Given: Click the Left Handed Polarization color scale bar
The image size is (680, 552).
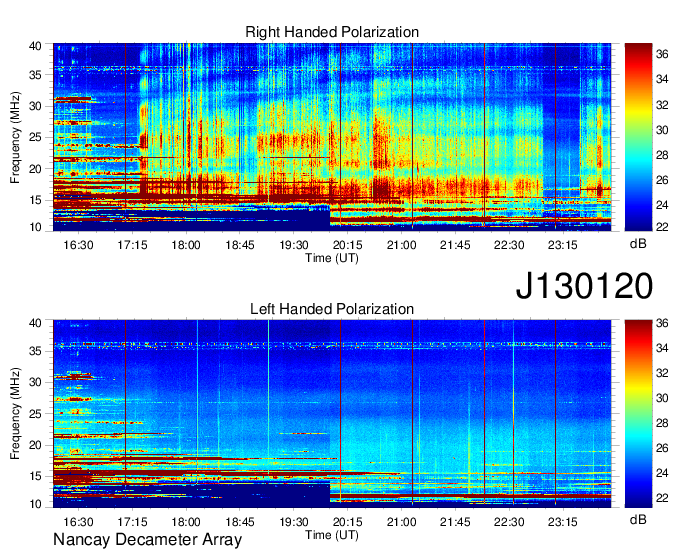Looking at the screenshot, I should [x=638, y=414].
